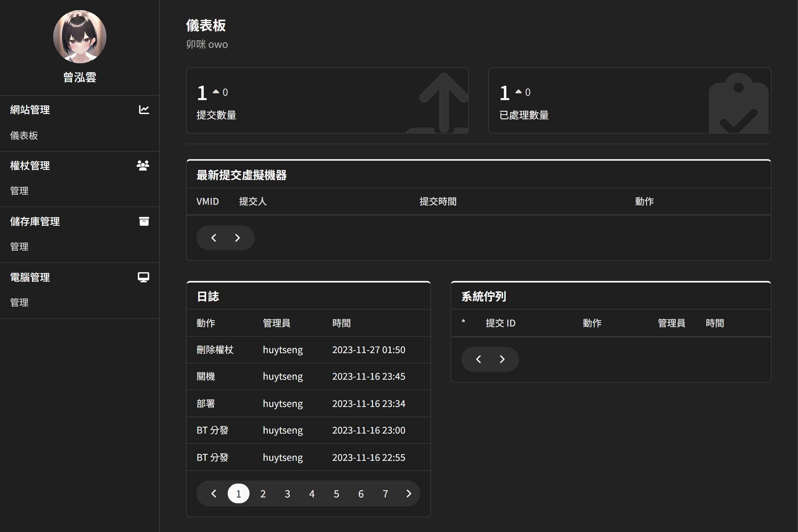Go to previous page of 最新提交虛擬機器 table
This screenshot has height=532, width=798.
point(214,238)
